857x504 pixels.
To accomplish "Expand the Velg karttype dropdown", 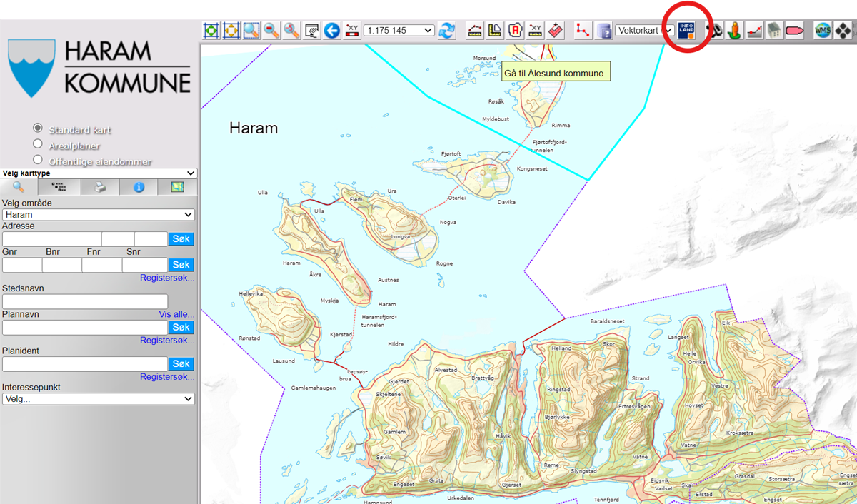I will point(99,173).
